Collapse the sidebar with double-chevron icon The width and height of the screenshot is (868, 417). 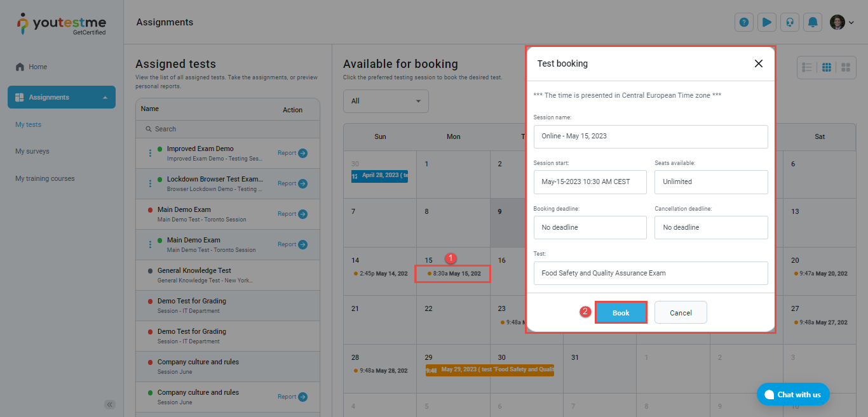110,404
